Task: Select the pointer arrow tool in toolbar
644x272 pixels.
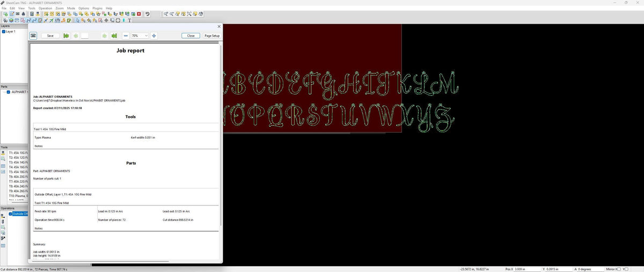Action: point(78,20)
